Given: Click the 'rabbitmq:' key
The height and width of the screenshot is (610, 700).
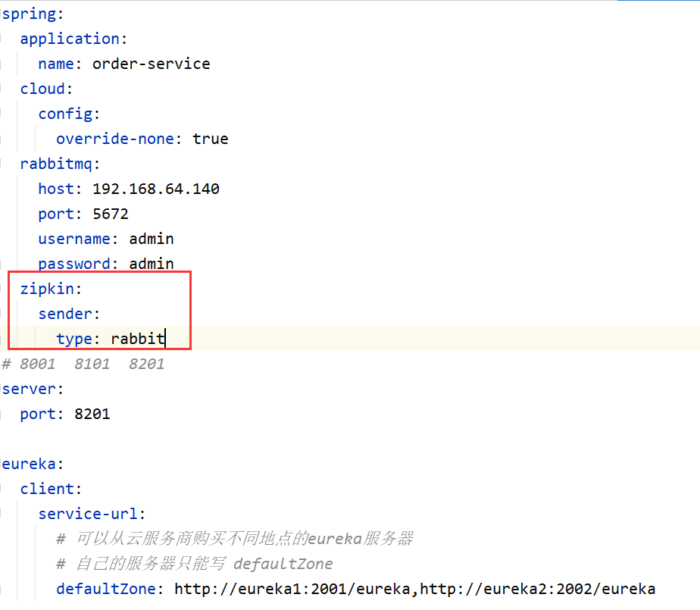Looking at the screenshot, I should 60,164.
